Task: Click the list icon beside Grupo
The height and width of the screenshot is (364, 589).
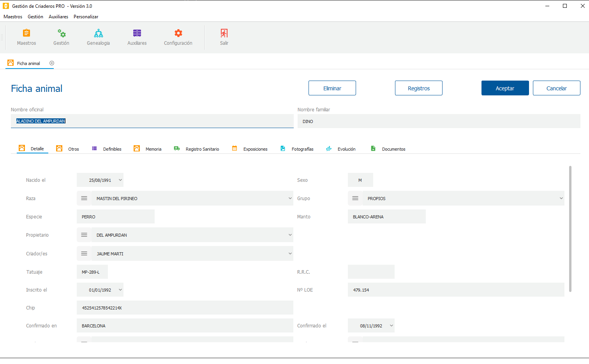Action: pyautogui.click(x=355, y=199)
